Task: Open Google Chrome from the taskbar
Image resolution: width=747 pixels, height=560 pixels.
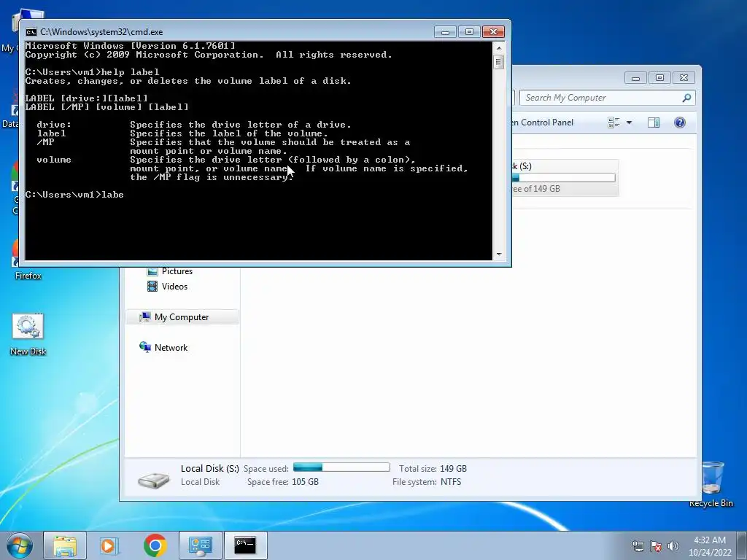Action: pos(155,545)
